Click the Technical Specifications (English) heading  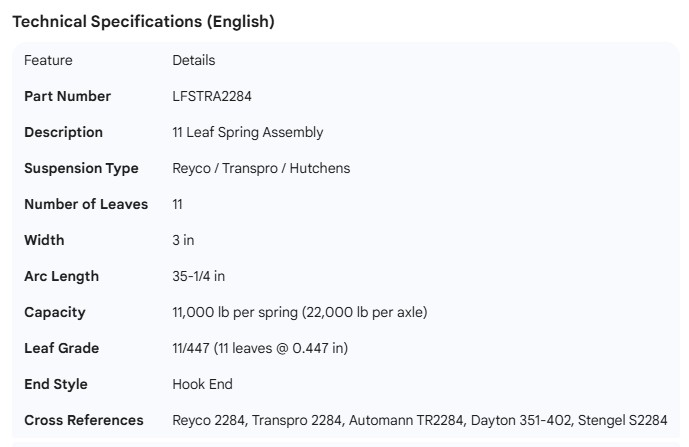pos(143,21)
